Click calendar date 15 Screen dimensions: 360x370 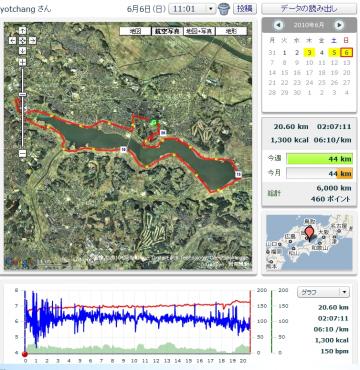pos(284,72)
